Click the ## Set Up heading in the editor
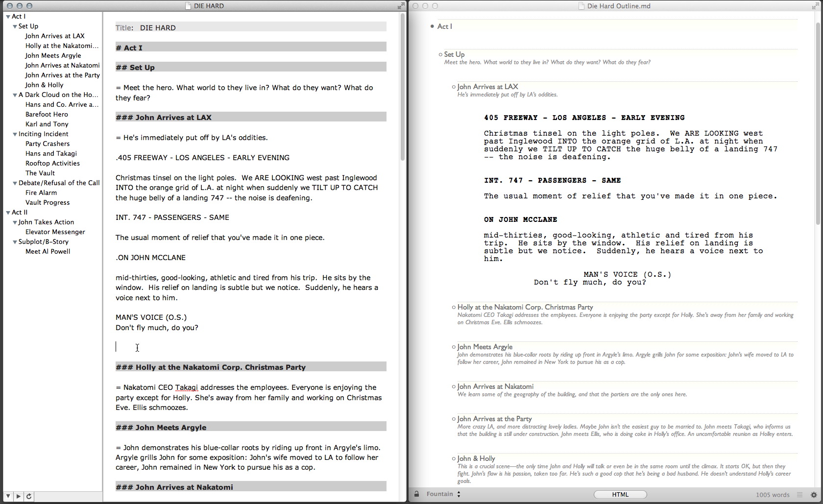Screen dimensions: 823x504 tap(251, 68)
